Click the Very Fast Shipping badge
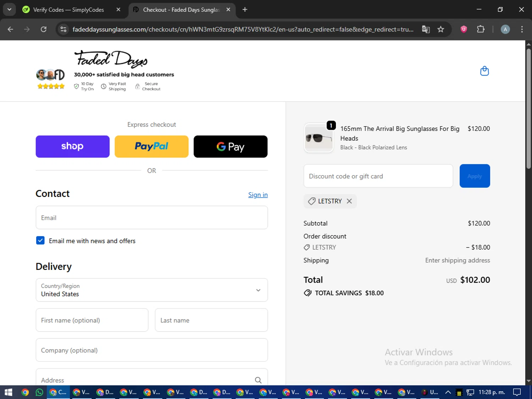Image resolution: width=532 pixels, height=399 pixels. [x=113, y=86]
